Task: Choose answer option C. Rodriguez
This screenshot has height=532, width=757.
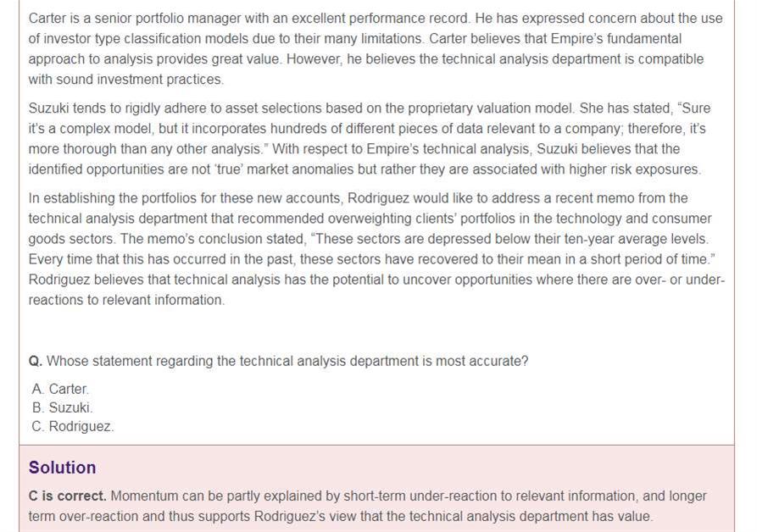Action: click(x=72, y=426)
